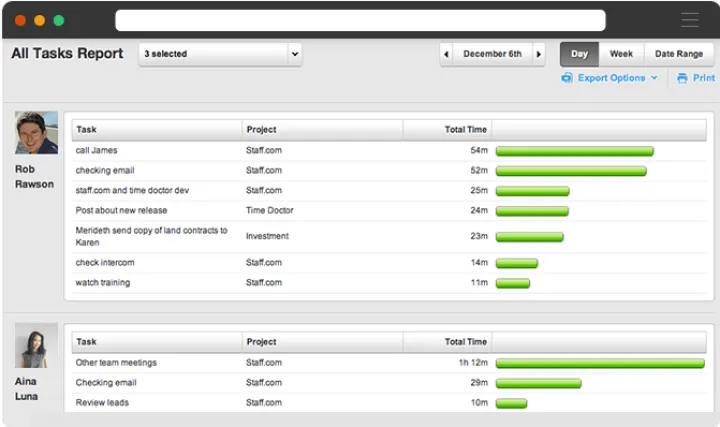
Task: Switch to Date Range tab
Action: point(679,54)
